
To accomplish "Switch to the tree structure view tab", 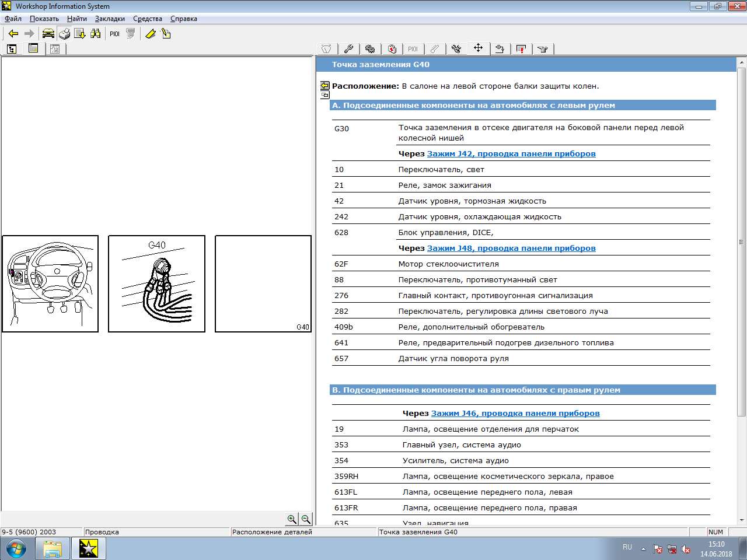I will click(12, 49).
